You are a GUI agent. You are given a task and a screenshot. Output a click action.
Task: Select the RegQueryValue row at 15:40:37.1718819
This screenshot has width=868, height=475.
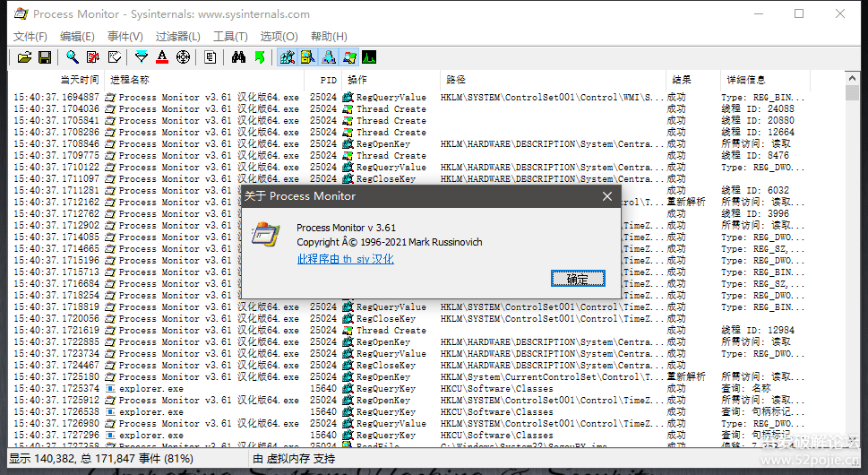tap(409, 307)
